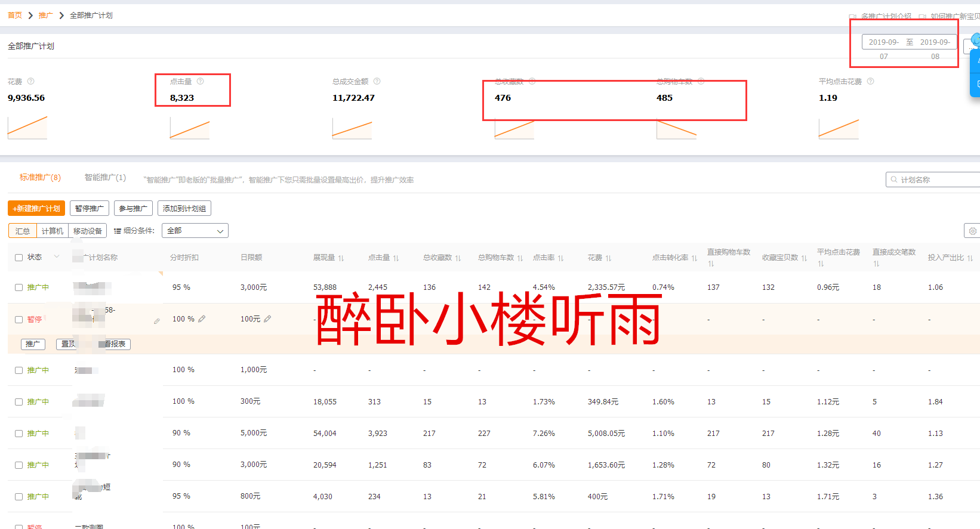This screenshot has width=980, height=529.
Task: Switch to 智能推广(1) tab
Action: point(105,177)
